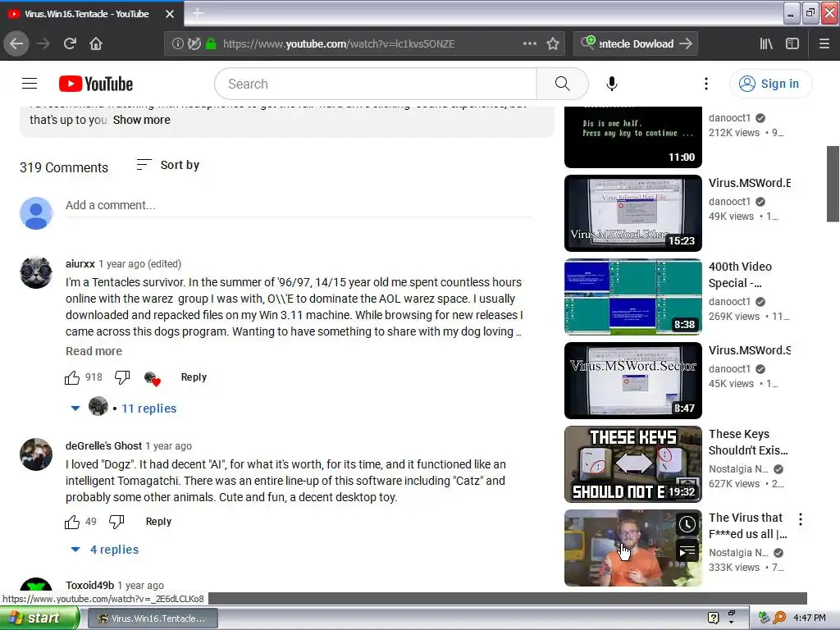Viewport: 840px width, 630px height.
Task: Open The Virus that F***ed us all title
Action: [748, 526]
